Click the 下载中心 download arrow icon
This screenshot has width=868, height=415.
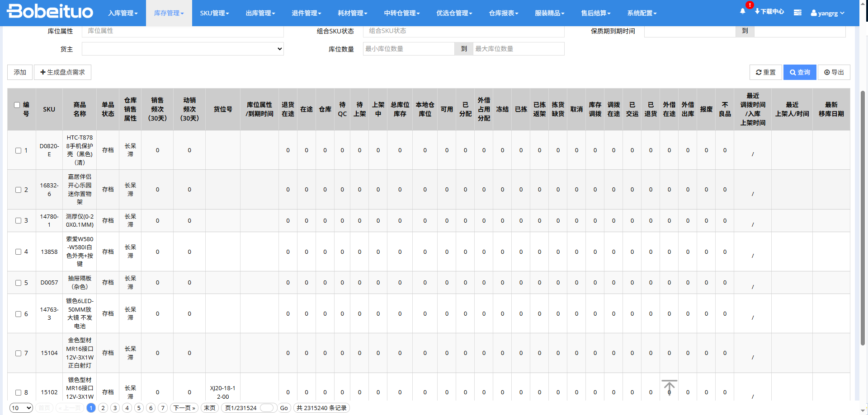point(757,12)
